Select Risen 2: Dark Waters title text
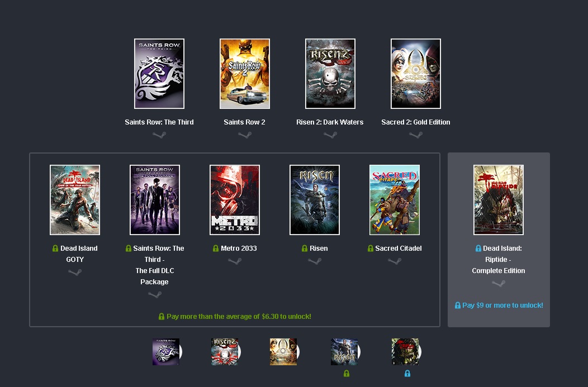 click(330, 122)
